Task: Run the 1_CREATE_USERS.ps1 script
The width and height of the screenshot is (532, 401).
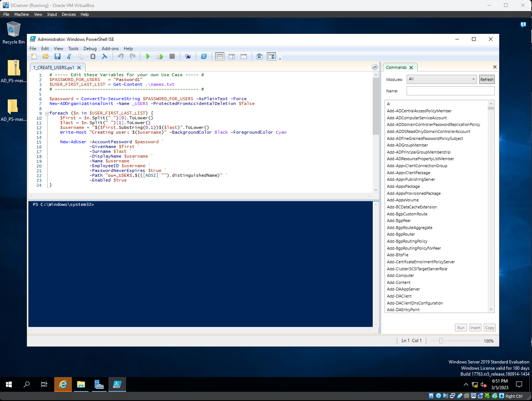Action: pos(147,56)
